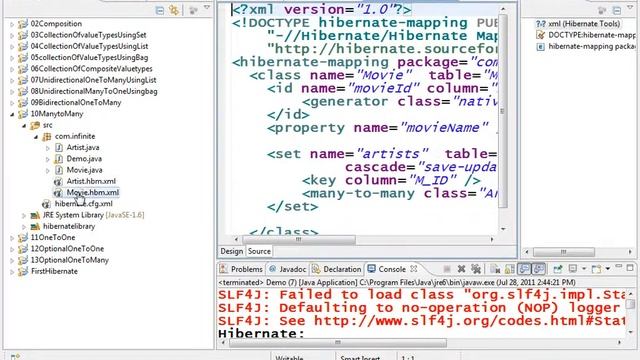Select 09BidirectionalOneToMany project
The image size is (640, 360).
tap(76, 102)
